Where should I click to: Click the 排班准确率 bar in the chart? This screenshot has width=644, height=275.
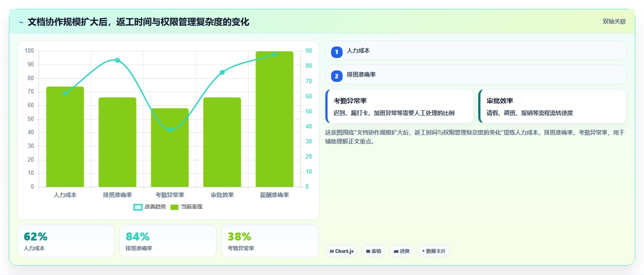click(x=117, y=142)
